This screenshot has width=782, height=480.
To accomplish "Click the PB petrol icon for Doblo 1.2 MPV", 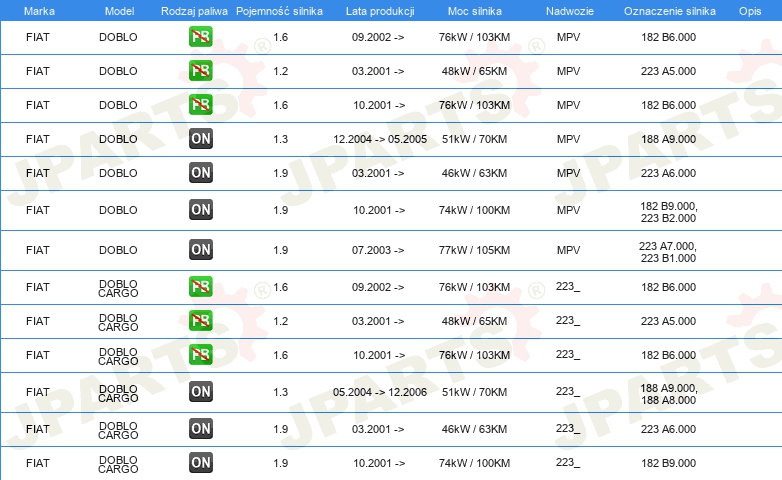I will pyautogui.click(x=200, y=71).
